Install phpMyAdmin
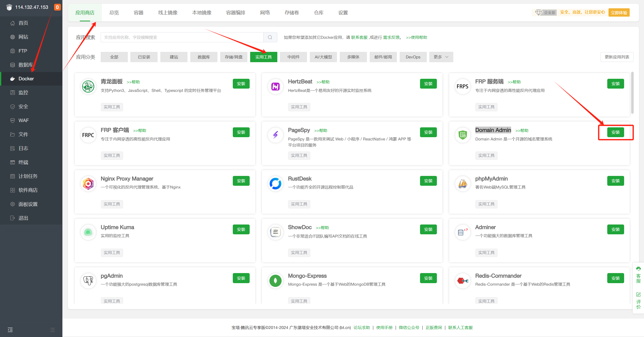 (616, 181)
